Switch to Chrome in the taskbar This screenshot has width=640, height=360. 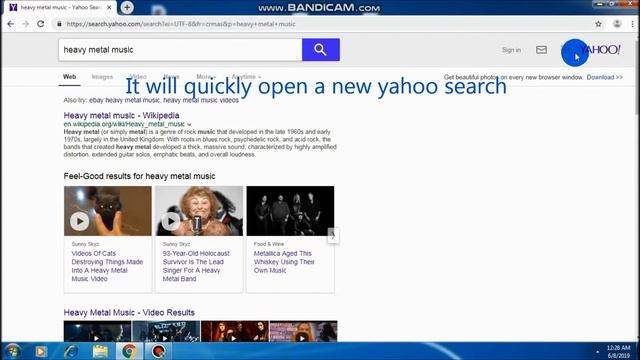(x=129, y=351)
